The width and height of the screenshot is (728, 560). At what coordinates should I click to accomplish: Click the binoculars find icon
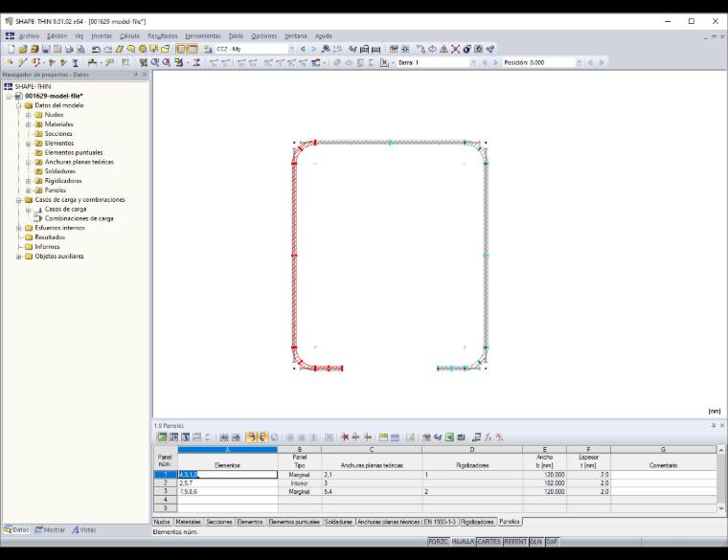point(326,49)
